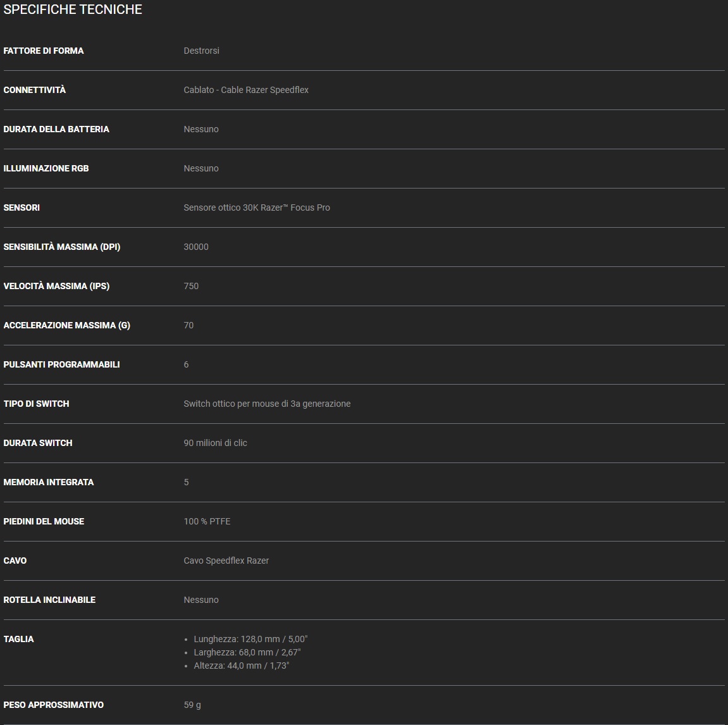728x725 pixels.
Task: Click the Altezza 44,0 mm list item
Action: [x=242, y=666]
